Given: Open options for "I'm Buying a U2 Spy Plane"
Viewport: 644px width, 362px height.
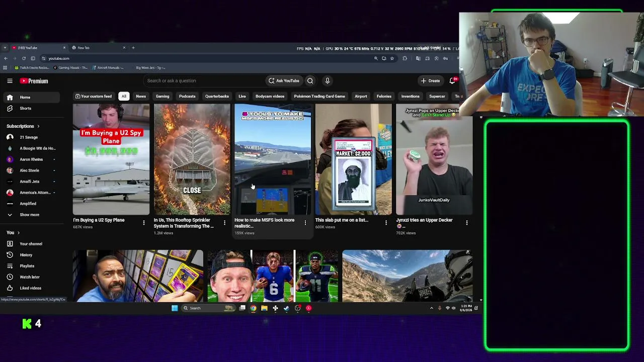Looking at the screenshot, I should (x=144, y=222).
